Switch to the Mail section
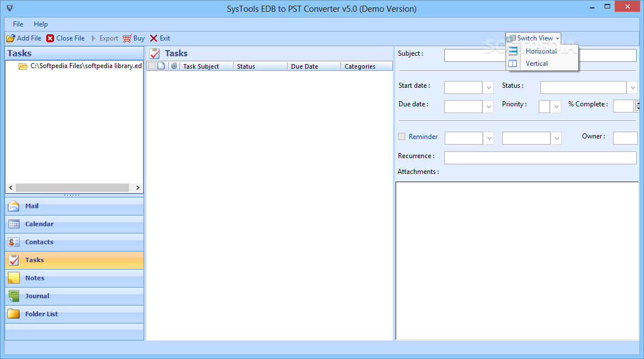This screenshot has width=644, height=359. click(x=74, y=206)
